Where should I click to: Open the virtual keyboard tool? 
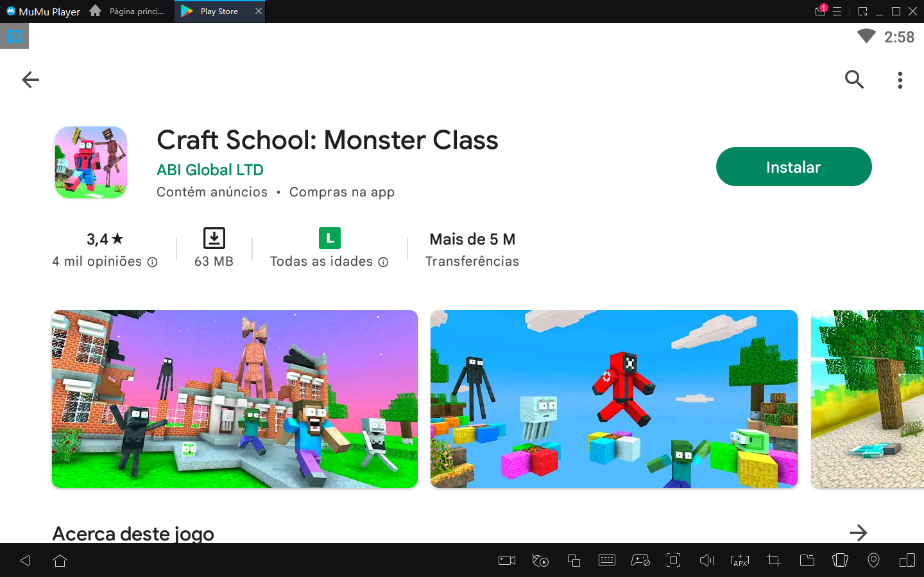tap(607, 560)
